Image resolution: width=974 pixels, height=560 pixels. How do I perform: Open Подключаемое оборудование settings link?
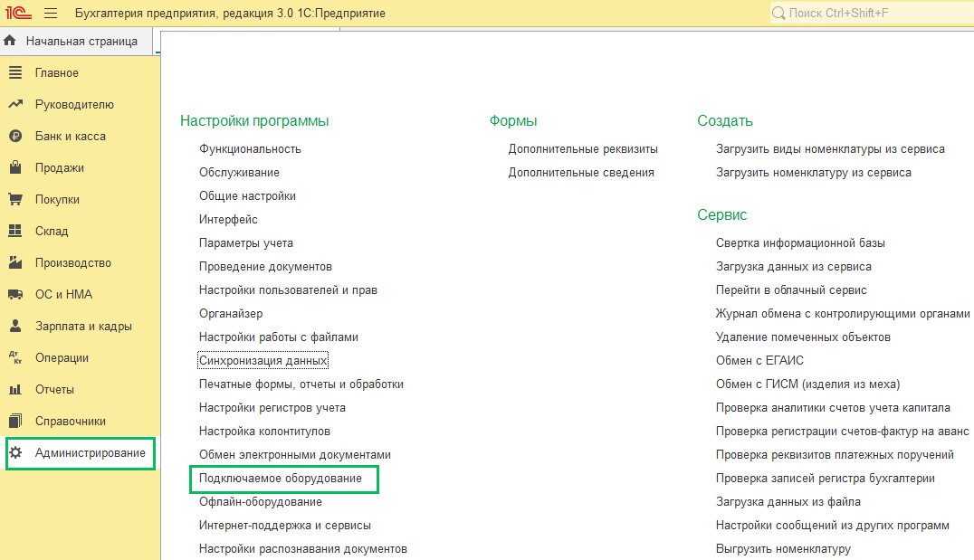[x=281, y=479]
